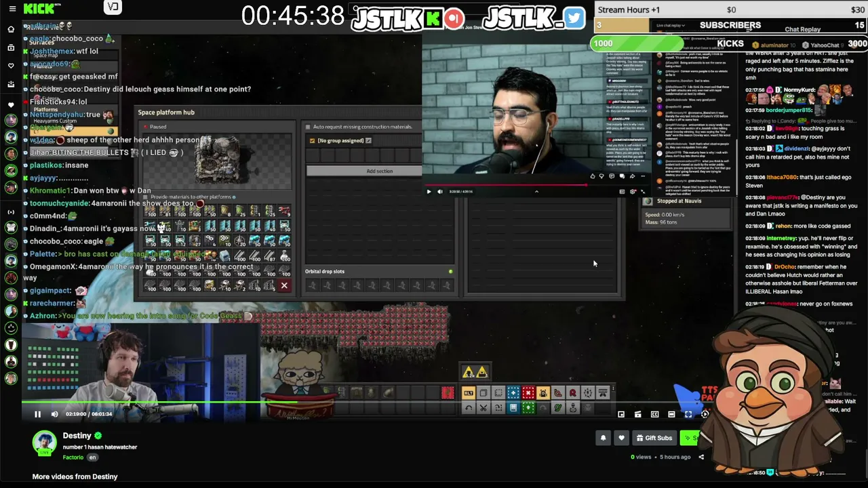
Task: Click the green orbital drop status indicator
Action: pyautogui.click(x=450, y=272)
